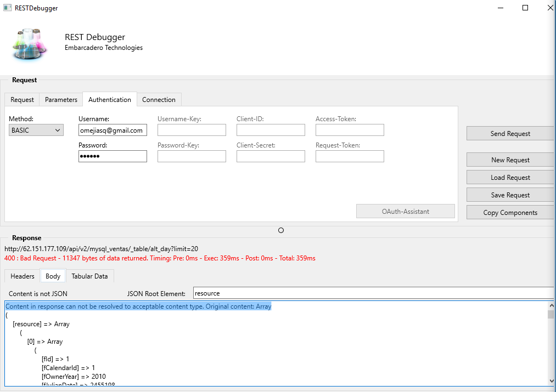Minimize the RESTDebugger window
556x392 pixels.
pyautogui.click(x=501, y=8)
